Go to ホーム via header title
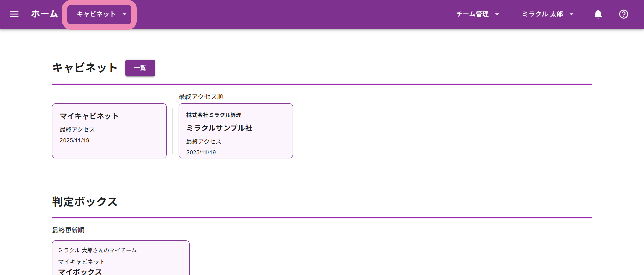Image resolution: width=644 pixels, height=275 pixels. point(44,14)
